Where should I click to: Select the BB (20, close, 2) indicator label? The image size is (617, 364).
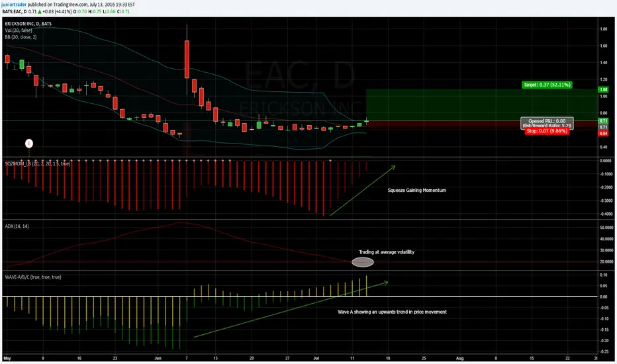21,37
